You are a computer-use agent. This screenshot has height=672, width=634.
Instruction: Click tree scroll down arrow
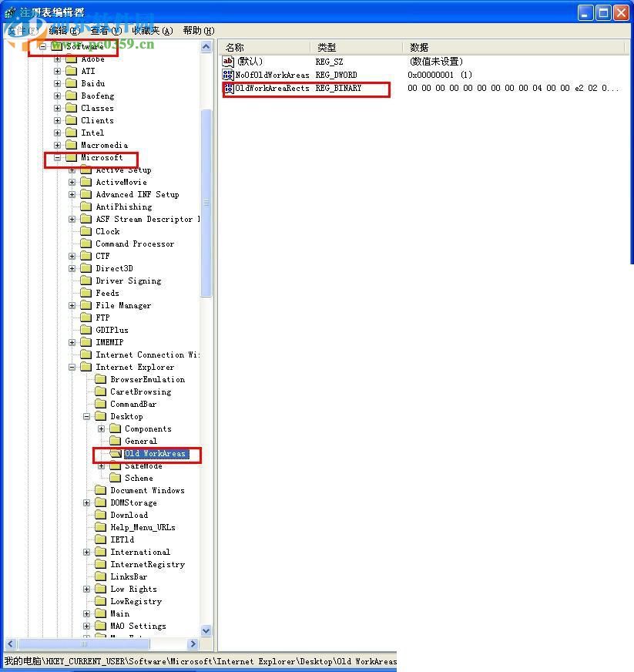pyautogui.click(x=206, y=631)
